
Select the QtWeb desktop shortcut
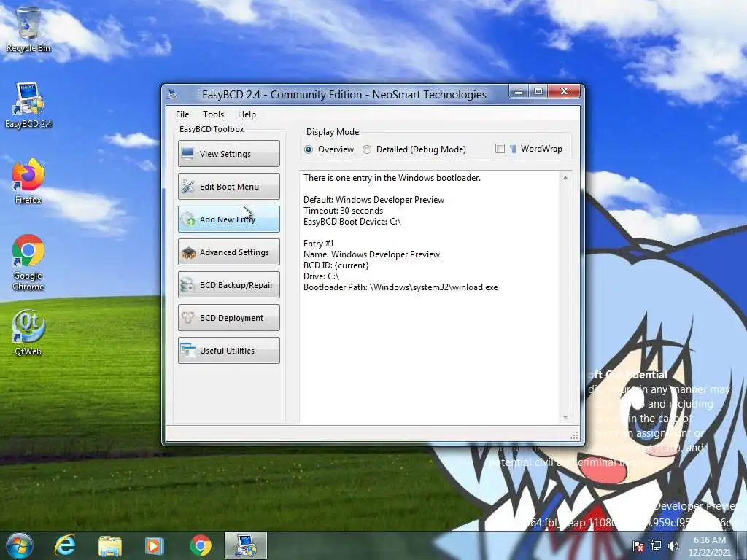tap(28, 332)
